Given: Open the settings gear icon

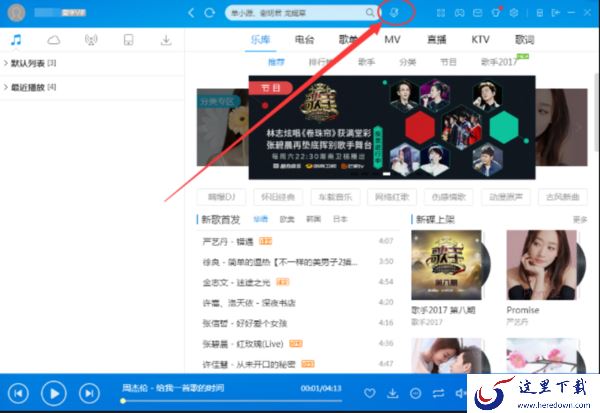Looking at the screenshot, I should (514, 13).
